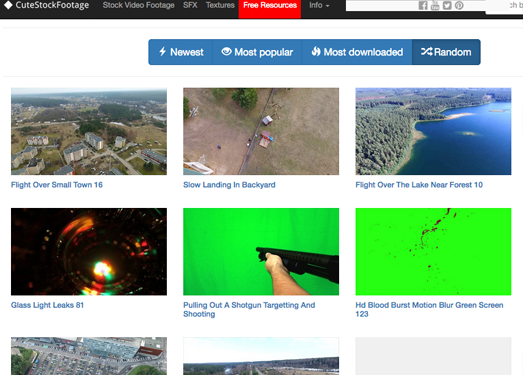This screenshot has height=375, width=523.
Task: Open Slow Landing In Backyard thumbnail
Action: click(x=261, y=131)
